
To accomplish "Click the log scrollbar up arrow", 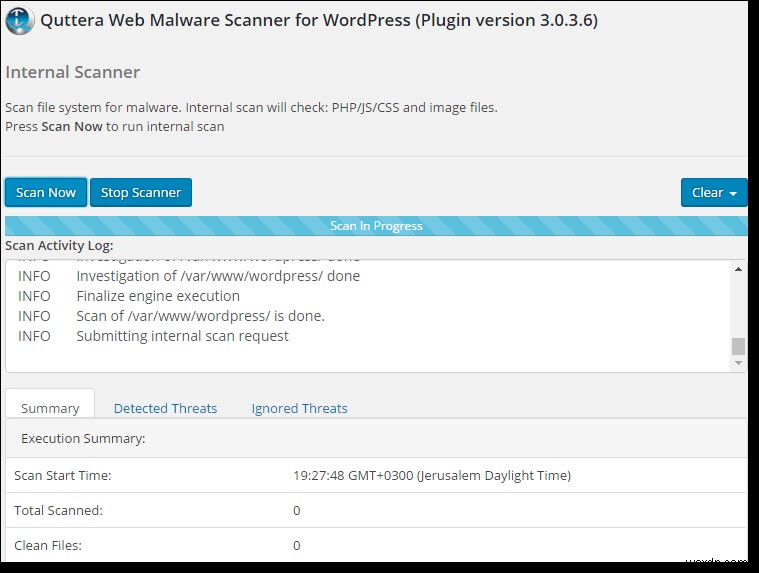I will point(739,269).
